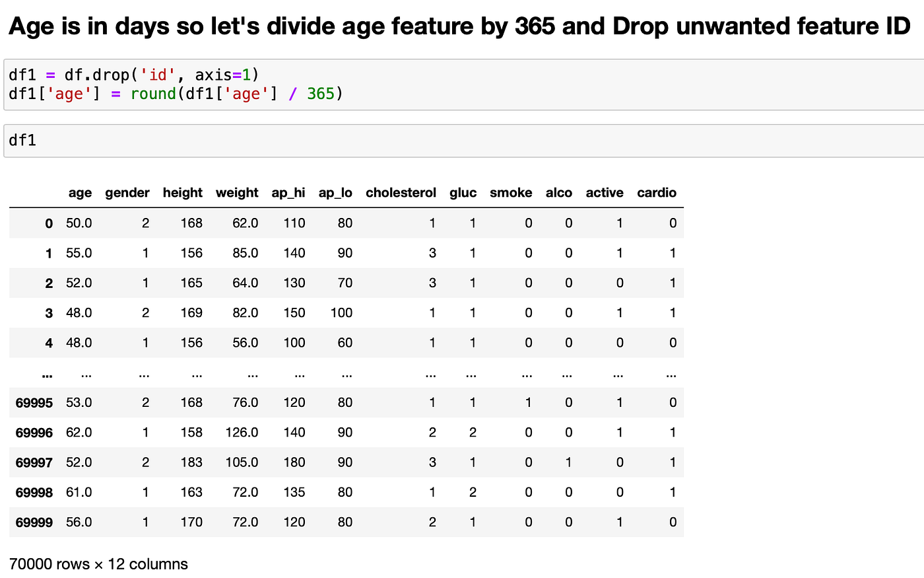
Task: Click the heading about dividing age by 365
Action: tap(459, 26)
